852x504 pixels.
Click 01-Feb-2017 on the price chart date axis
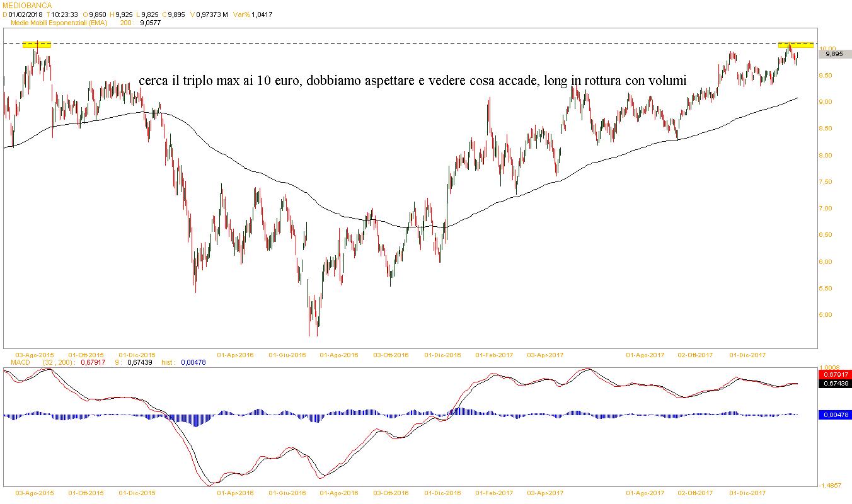495,355
